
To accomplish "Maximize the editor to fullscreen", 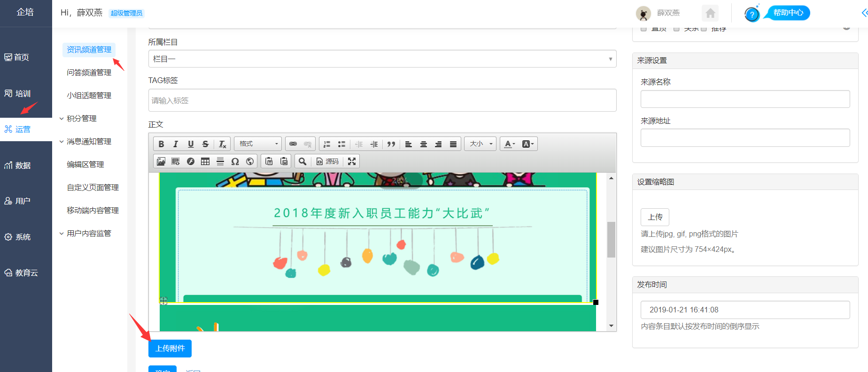I will click(352, 161).
